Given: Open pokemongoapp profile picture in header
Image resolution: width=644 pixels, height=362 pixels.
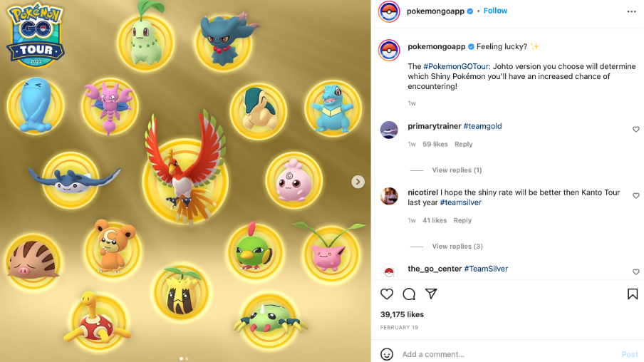Looking at the screenshot, I should (388, 11).
